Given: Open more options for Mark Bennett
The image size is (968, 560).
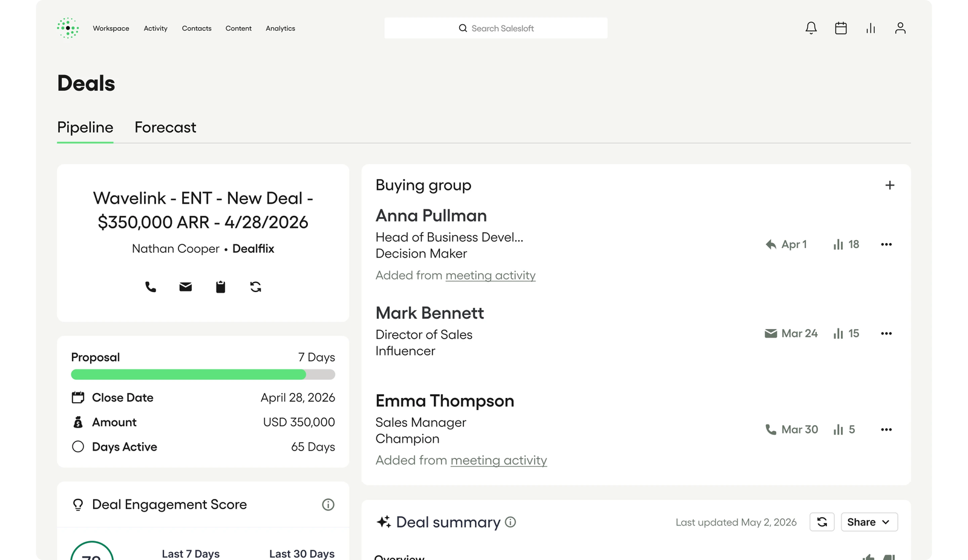Looking at the screenshot, I should (886, 333).
